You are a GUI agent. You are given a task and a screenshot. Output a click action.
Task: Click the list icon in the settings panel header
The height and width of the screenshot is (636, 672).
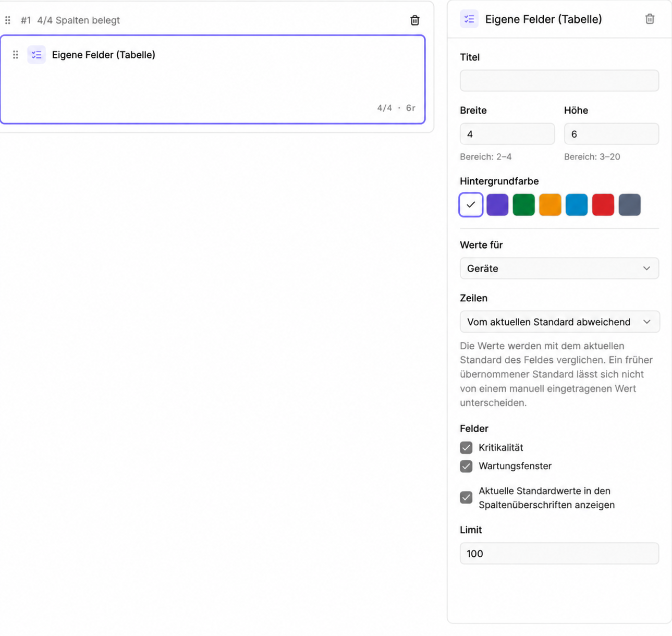(x=469, y=19)
